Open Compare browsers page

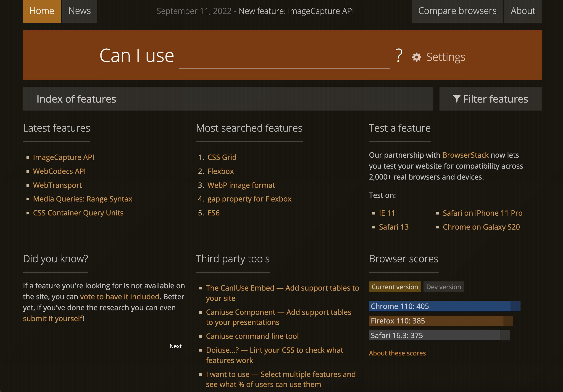[x=457, y=11]
